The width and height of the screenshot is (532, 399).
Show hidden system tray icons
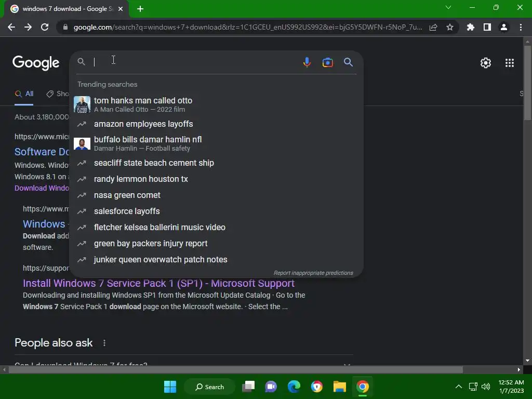coord(458,387)
